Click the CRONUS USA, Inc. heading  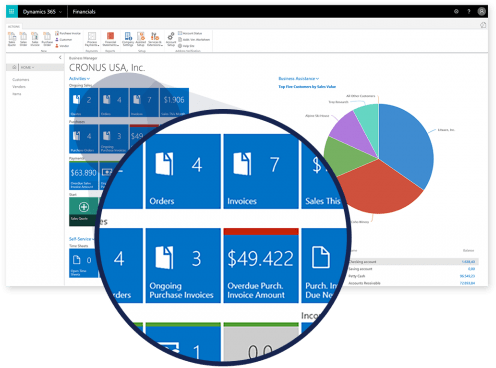[107, 68]
